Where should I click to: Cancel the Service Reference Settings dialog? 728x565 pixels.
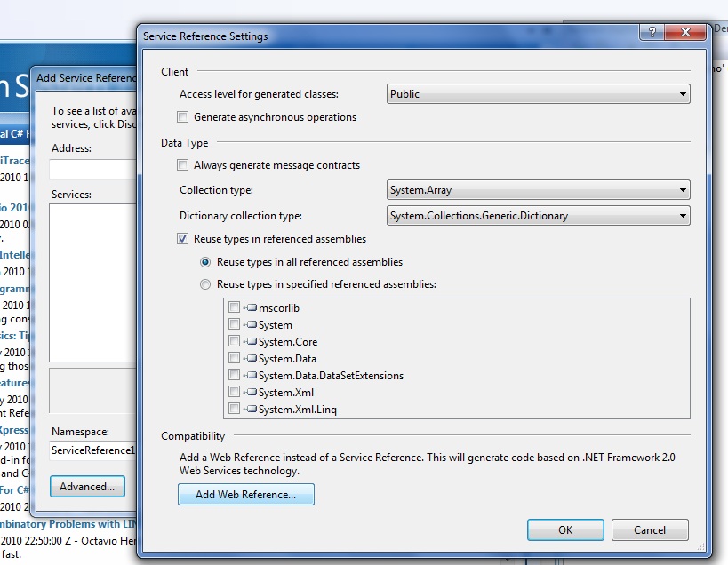coord(650,530)
